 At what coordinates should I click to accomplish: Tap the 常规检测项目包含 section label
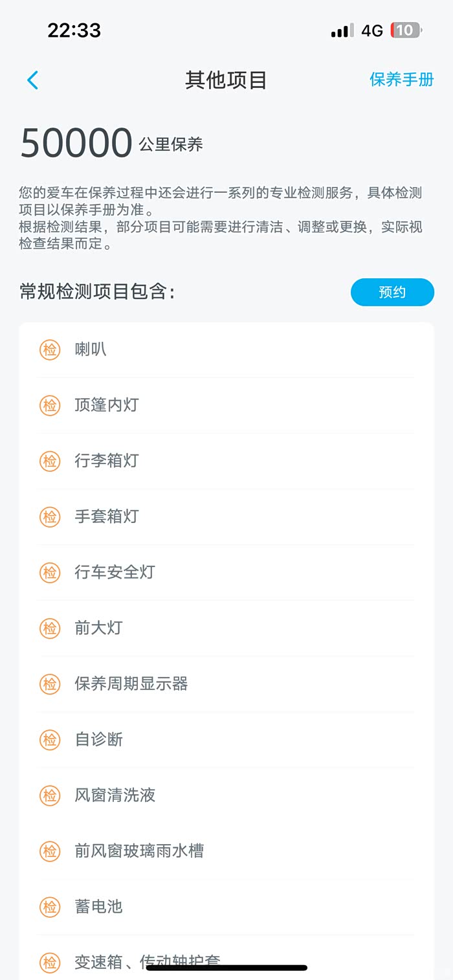pos(97,292)
